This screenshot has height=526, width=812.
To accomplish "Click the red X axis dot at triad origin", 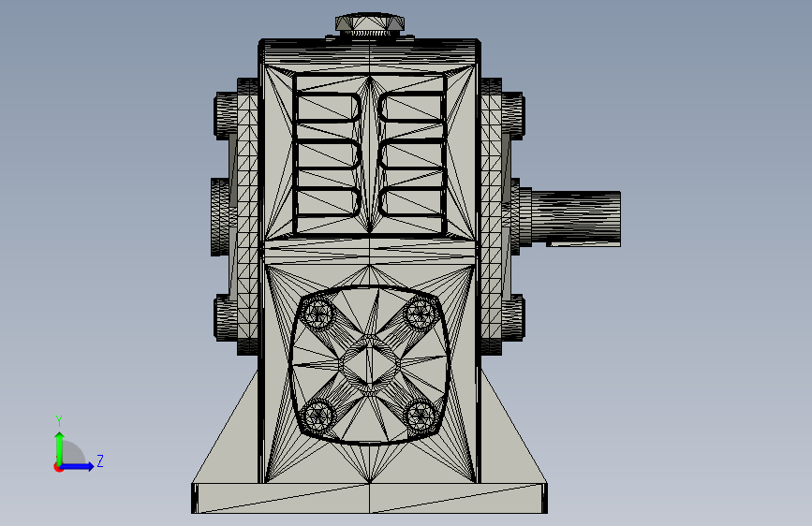I will 58,467.
